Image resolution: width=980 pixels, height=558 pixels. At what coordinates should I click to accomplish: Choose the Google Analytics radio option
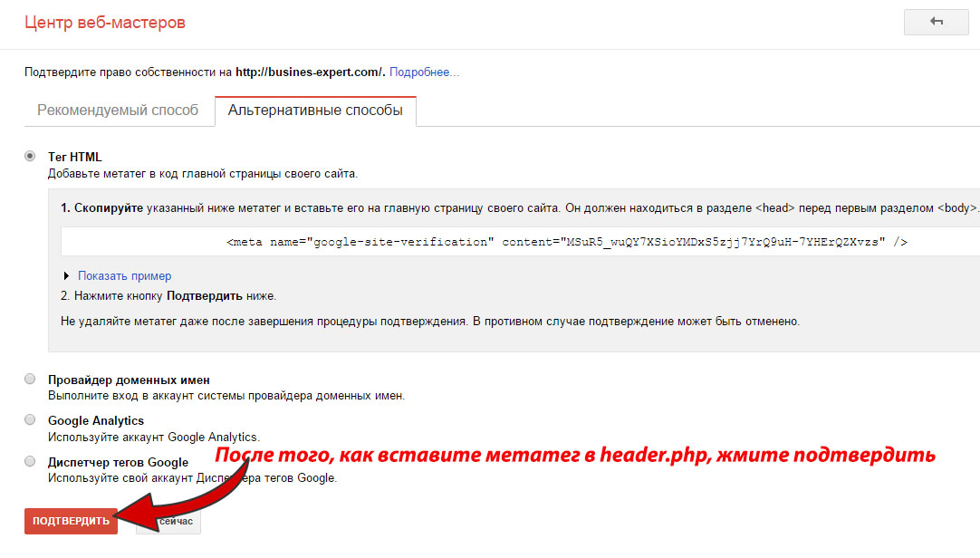coord(30,420)
